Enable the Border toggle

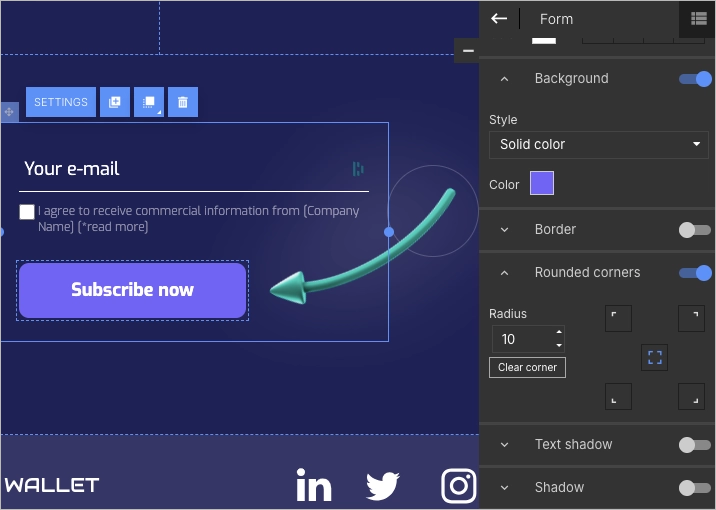(x=695, y=230)
